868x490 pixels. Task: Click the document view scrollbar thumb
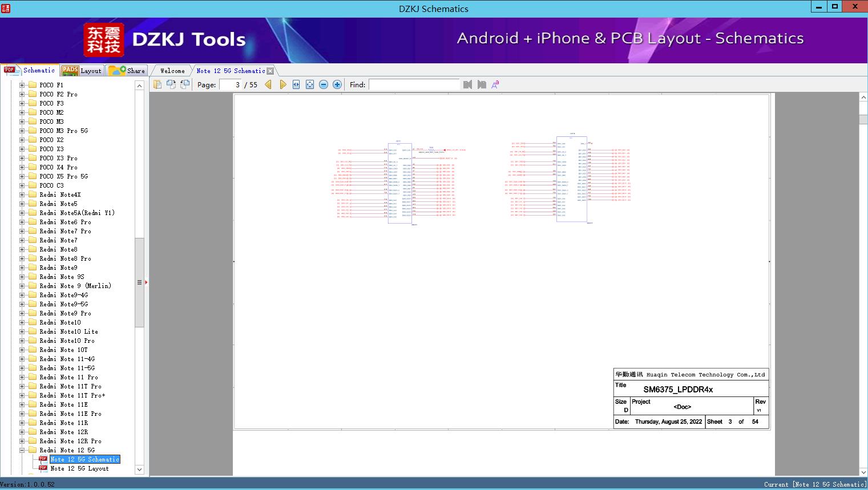pyautogui.click(x=863, y=119)
